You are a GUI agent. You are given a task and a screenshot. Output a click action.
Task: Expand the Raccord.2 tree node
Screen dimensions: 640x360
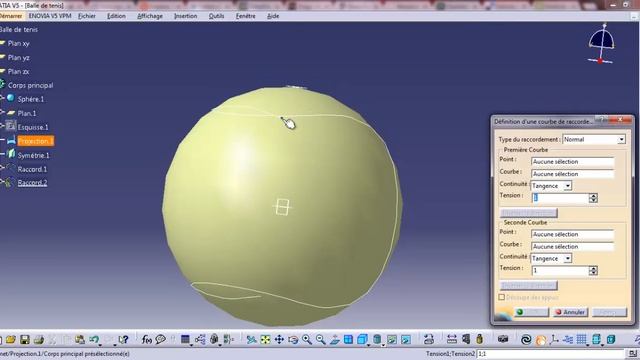(x=2, y=182)
